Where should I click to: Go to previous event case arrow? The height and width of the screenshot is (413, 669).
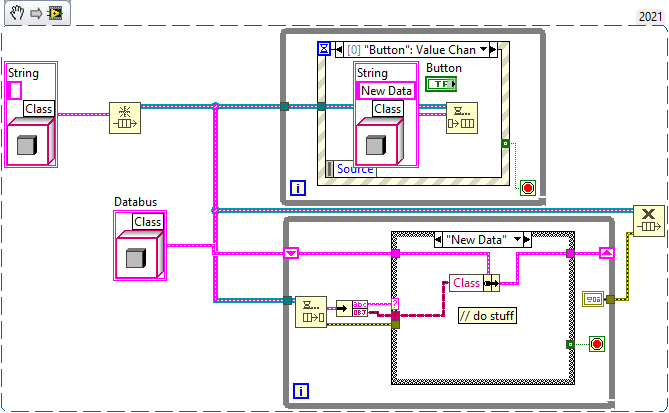point(339,50)
